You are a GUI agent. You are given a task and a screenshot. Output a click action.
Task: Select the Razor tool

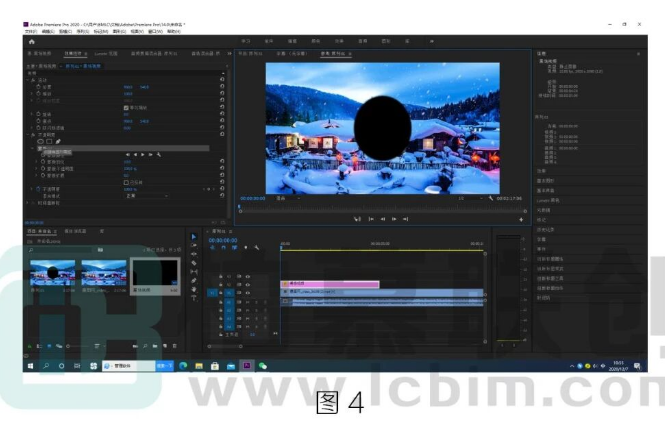[x=194, y=263]
